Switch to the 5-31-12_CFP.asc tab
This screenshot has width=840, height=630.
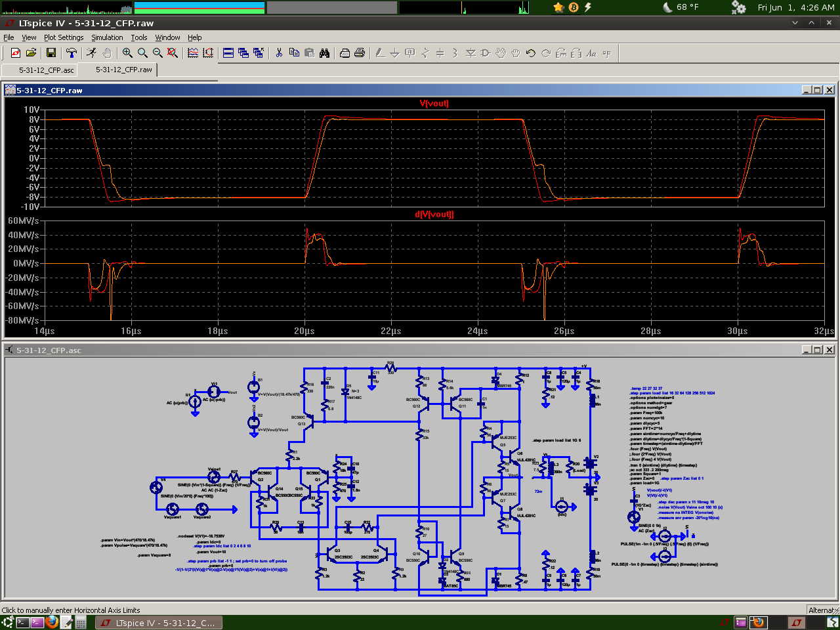point(39,70)
